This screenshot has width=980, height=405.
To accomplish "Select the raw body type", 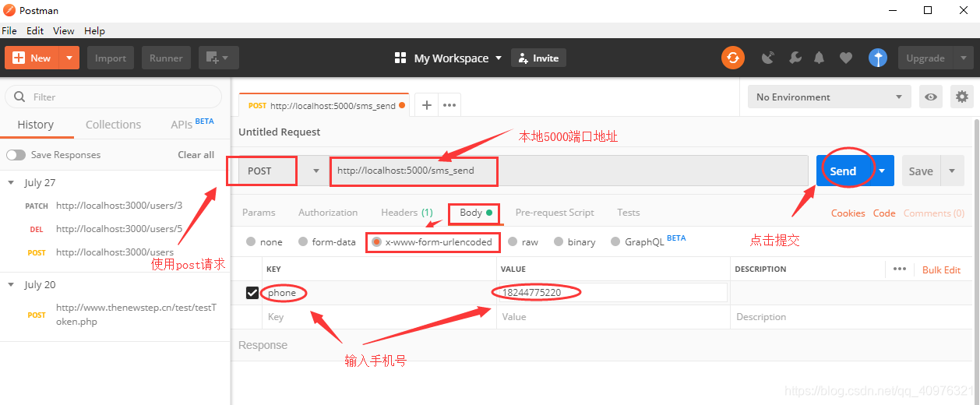I will pos(513,241).
